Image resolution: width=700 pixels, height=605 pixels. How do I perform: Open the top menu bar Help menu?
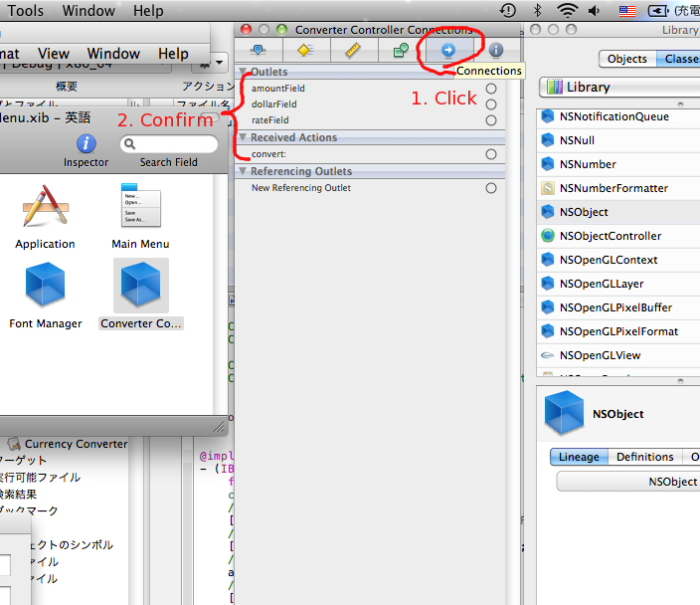click(x=148, y=11)
